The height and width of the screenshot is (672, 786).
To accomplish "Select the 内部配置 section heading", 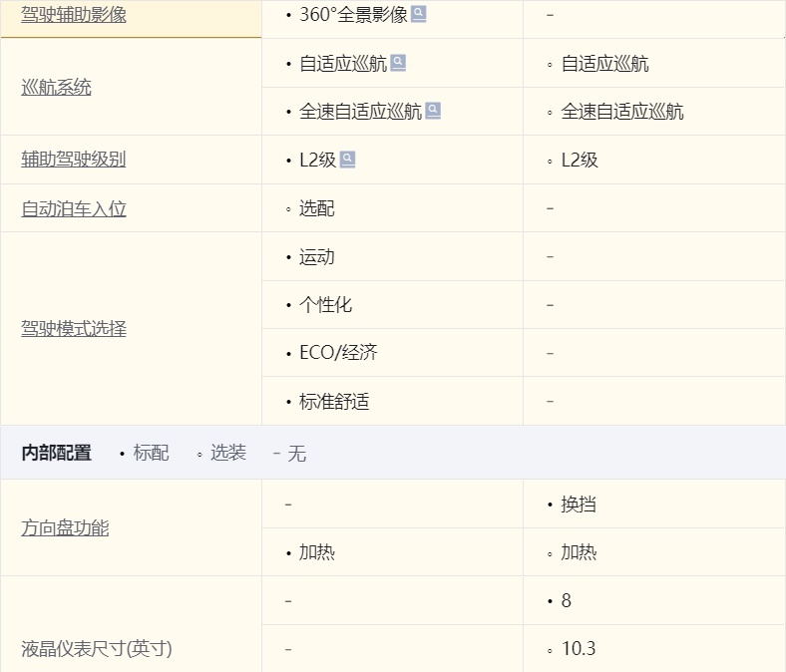I will click(56, 453).
